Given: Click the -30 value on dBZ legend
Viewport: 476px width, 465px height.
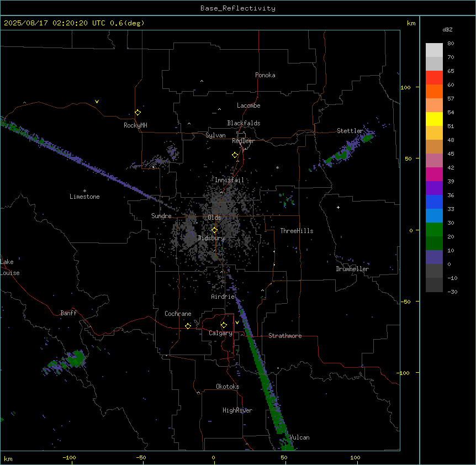Looking at the screenshot, I should tap(452, 292).
